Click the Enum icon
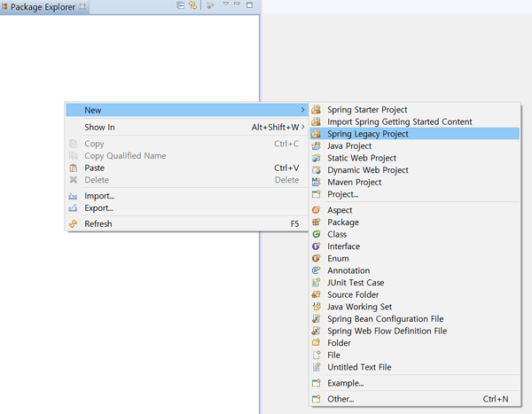Image resolution: width=532 pixels, height=414 pixels. coord(317,258)
